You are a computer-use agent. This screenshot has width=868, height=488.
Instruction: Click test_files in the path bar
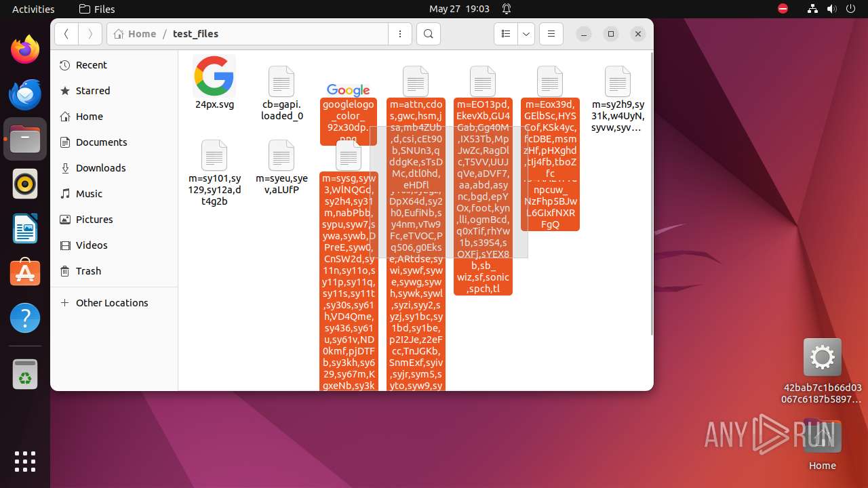195,34
